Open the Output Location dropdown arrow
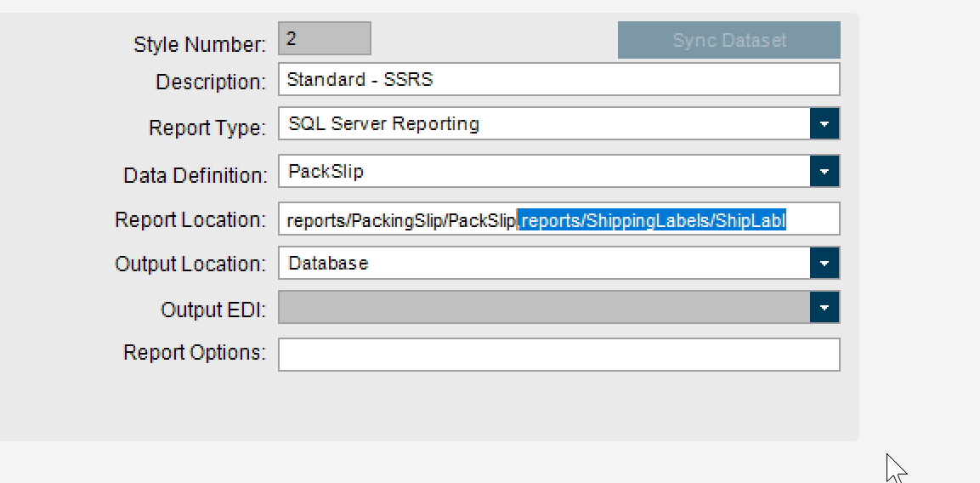Viewport: 980px width, 483px height. 824,263
